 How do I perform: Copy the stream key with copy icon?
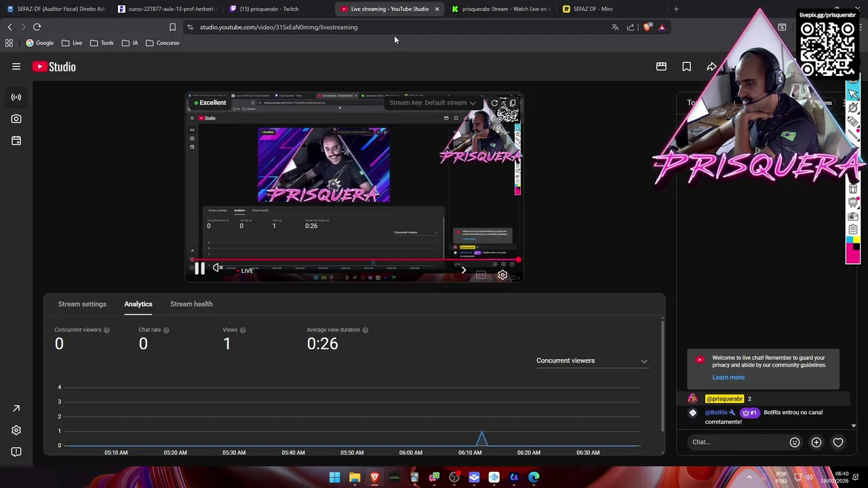pyautogui.click(x=513, y=103)
